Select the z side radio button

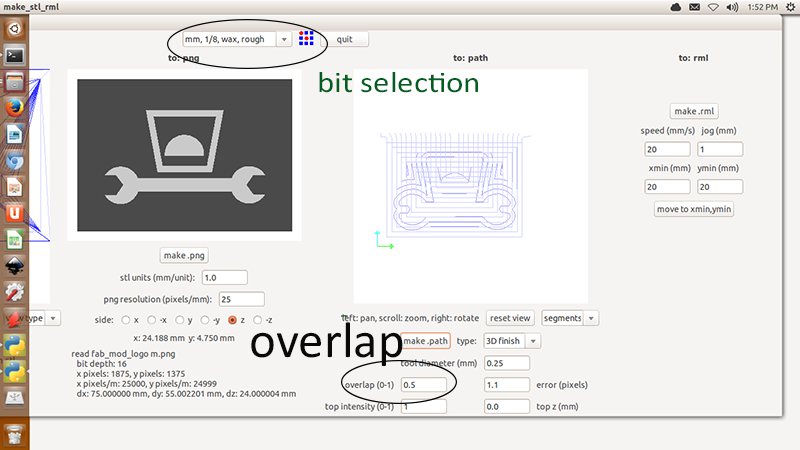point(233,320)
